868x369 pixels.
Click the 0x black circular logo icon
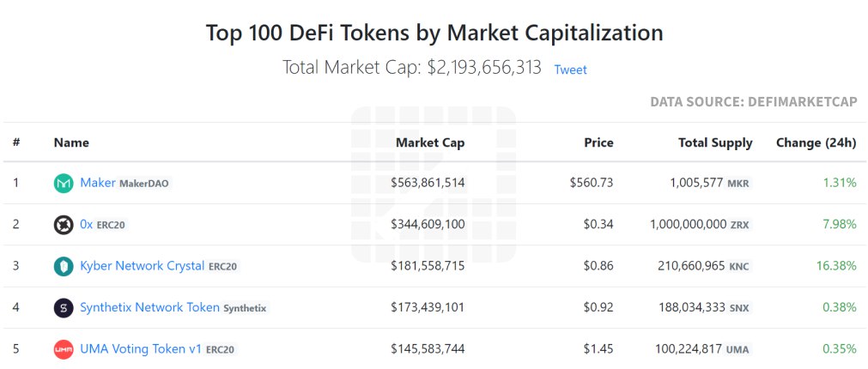pyautogui.click(x=64, y=225)
